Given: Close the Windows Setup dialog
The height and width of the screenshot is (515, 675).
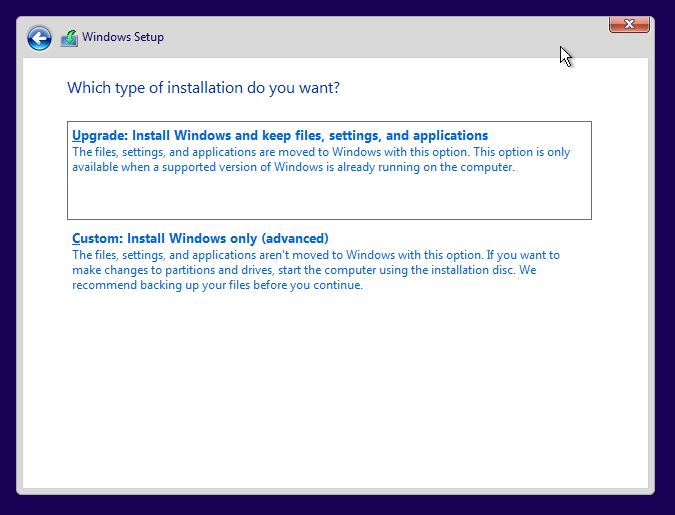Looking at the screenshot, I should pyautogui.click(x=629, y=24).
